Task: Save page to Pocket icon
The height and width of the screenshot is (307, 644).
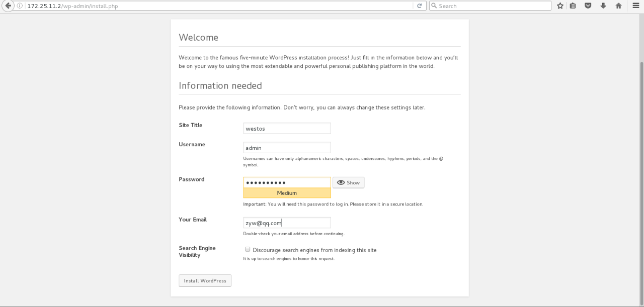Action: tap(588, 6)
